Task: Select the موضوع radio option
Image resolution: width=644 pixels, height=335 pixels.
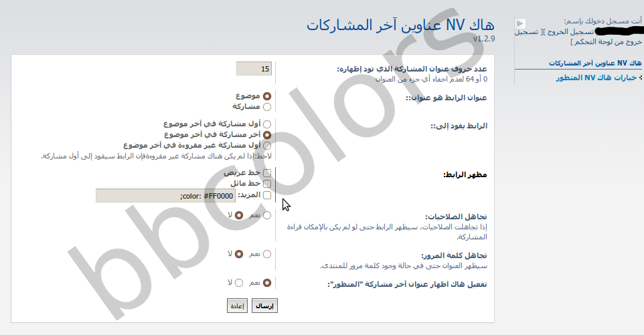Action: (267, 96)
